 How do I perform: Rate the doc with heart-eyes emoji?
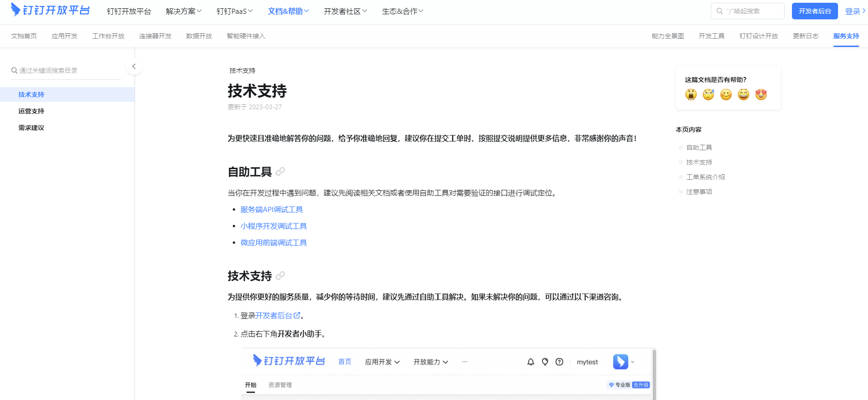point(761,94)
